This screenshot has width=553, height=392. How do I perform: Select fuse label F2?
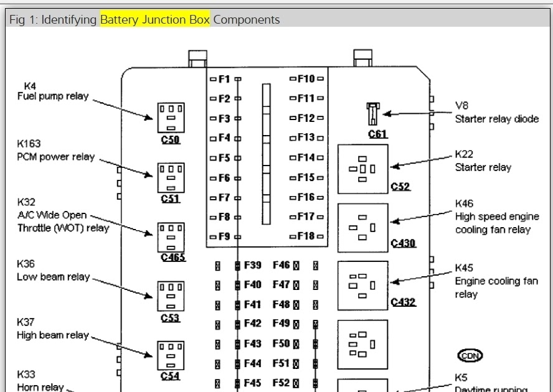coord(224,99)
